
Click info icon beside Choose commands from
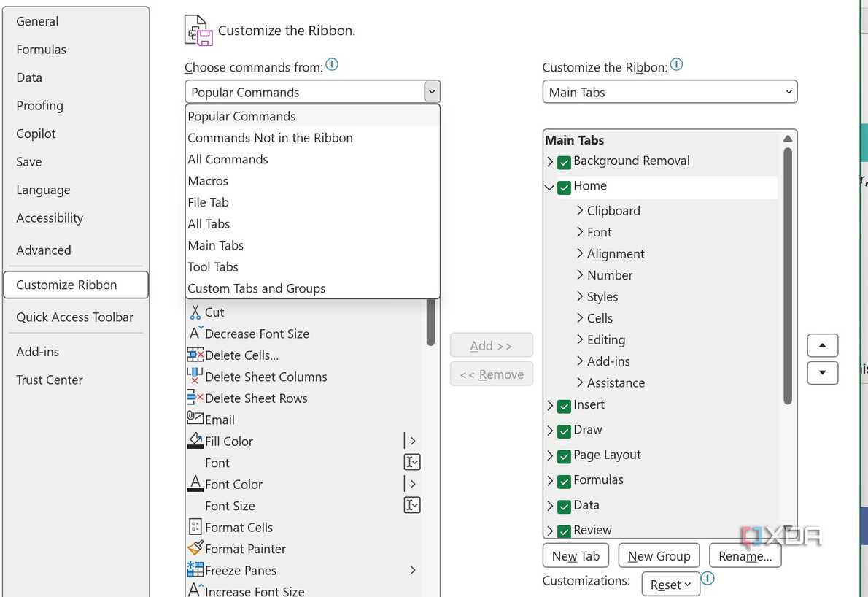(x=332, y=65)
